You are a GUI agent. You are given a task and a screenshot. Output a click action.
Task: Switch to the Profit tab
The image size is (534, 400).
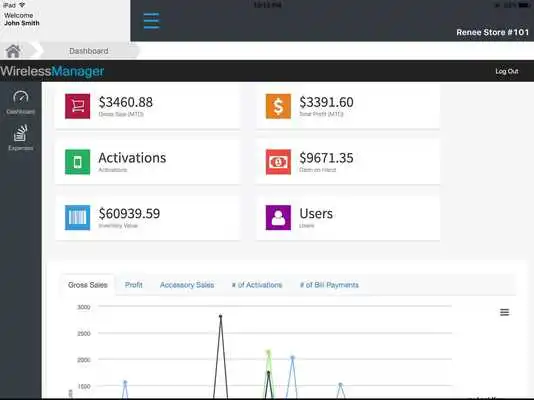coord(134,285)
